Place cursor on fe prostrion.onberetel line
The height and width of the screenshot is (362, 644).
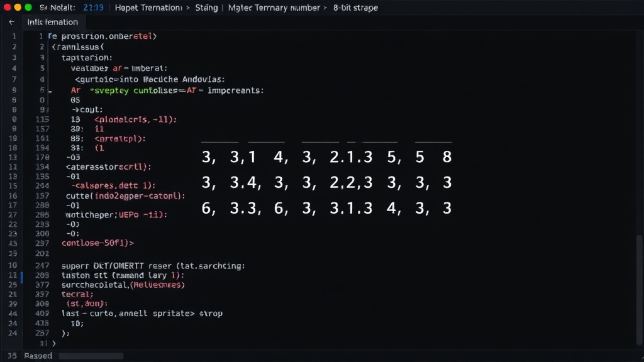103,36
